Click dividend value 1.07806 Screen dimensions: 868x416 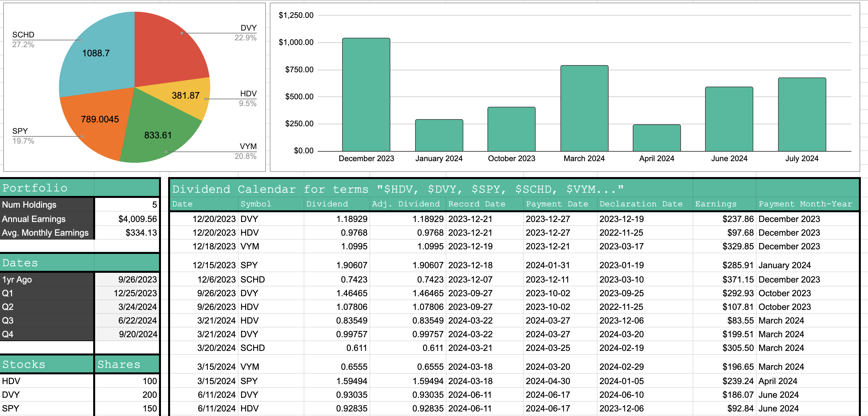point(338,307)
